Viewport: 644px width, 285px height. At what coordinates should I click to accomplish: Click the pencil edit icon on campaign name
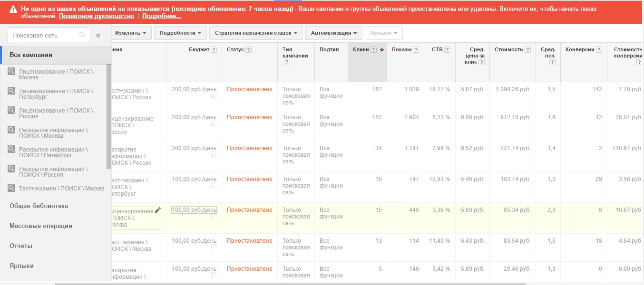coord(158,210)
